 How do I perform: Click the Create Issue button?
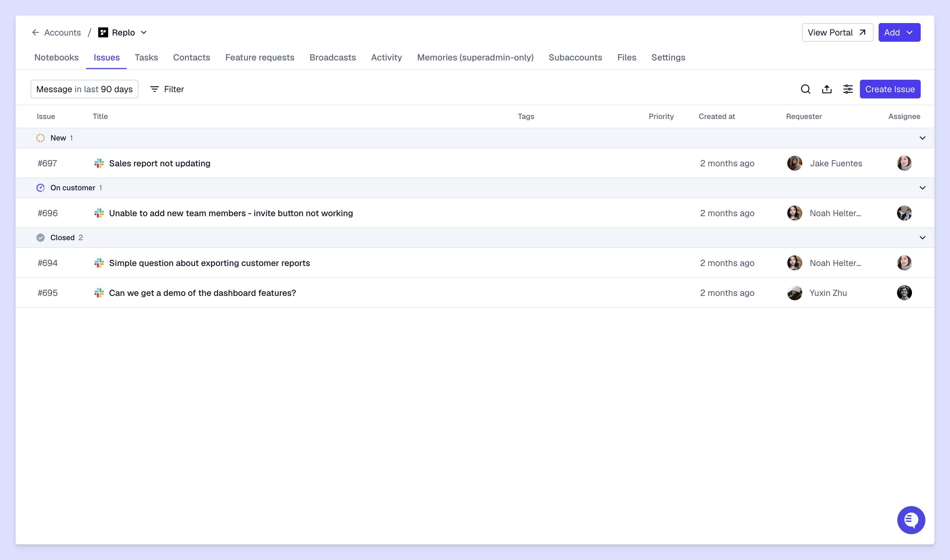click(890, 89)
